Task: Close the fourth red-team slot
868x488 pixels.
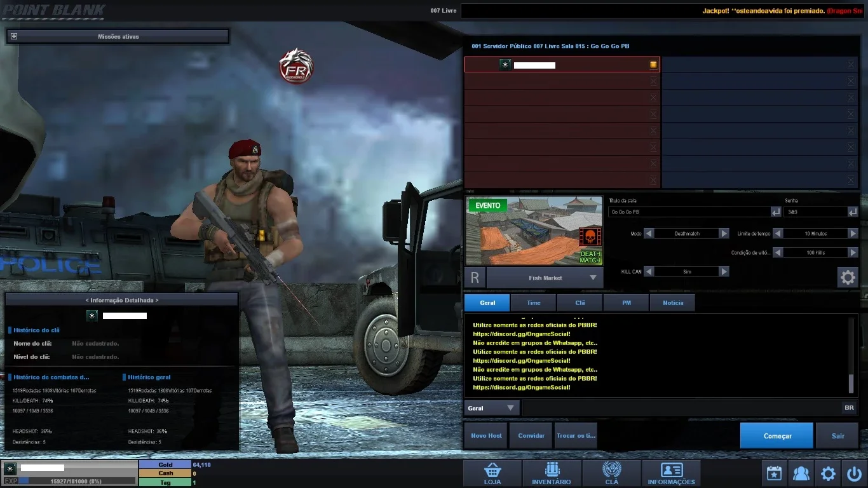Action: pos(653,114)
